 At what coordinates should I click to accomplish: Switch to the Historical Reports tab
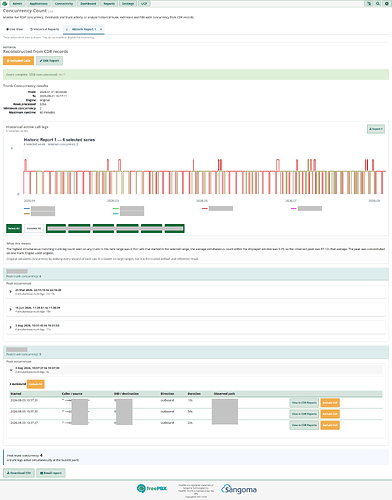44,29
